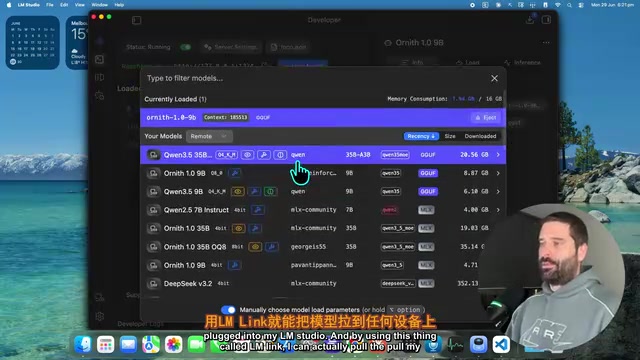Click the Context: 185513 badge
Screen dimensions: 640x360
point(226,118)
